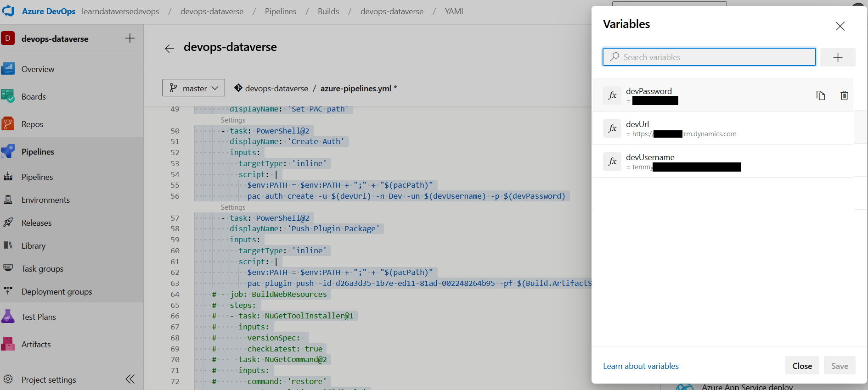Click the fx icon for devUrl

612,128
